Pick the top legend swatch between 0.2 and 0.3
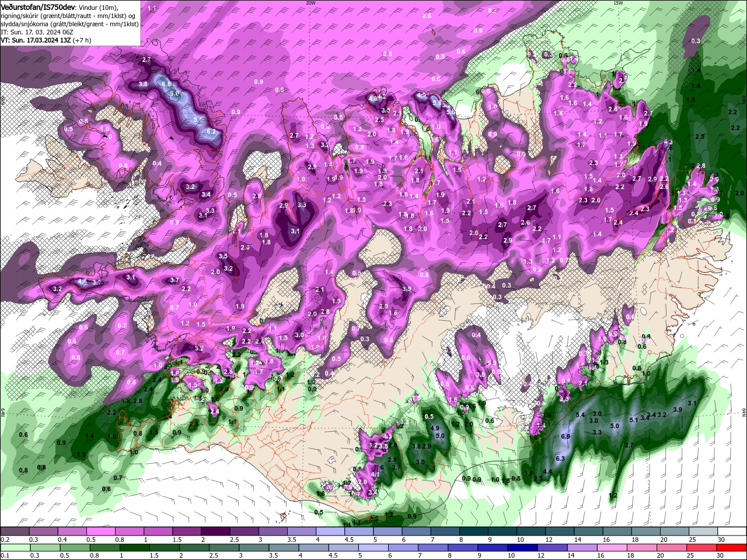The height and width of the screenshot is (560, 747). (15, 531)
